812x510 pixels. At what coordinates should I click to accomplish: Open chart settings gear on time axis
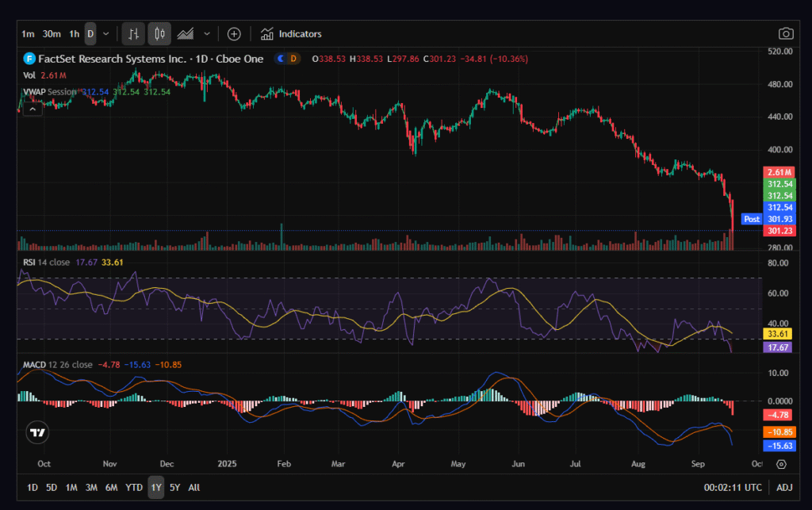(x=781, y=464)
